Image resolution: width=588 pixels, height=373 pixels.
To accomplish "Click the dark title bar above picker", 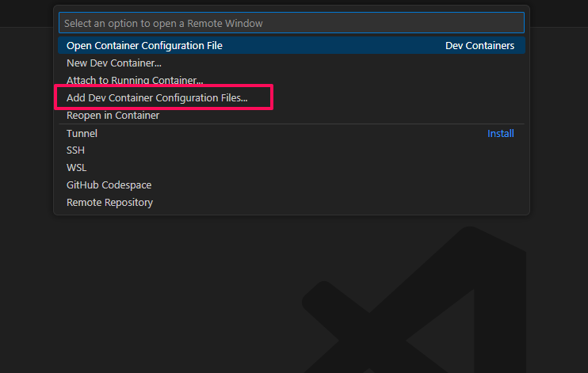I will (x=26, y=13).
